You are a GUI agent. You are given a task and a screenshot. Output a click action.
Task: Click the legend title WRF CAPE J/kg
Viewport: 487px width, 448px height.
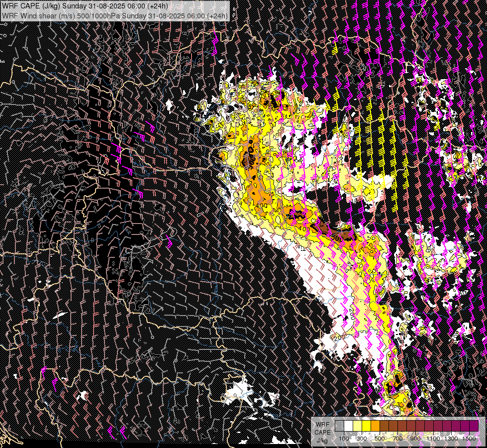click(x=322, y=432)
